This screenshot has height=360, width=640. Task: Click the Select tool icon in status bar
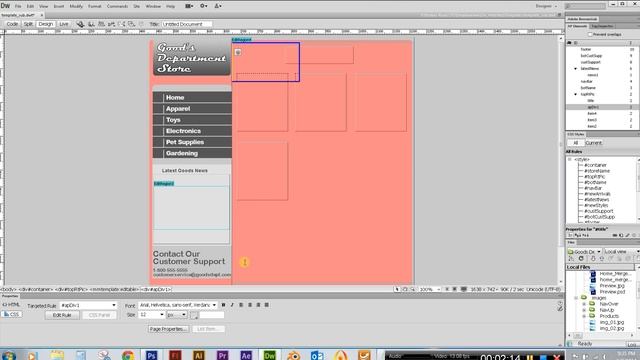pyautogui.click(x=397, y=289)
